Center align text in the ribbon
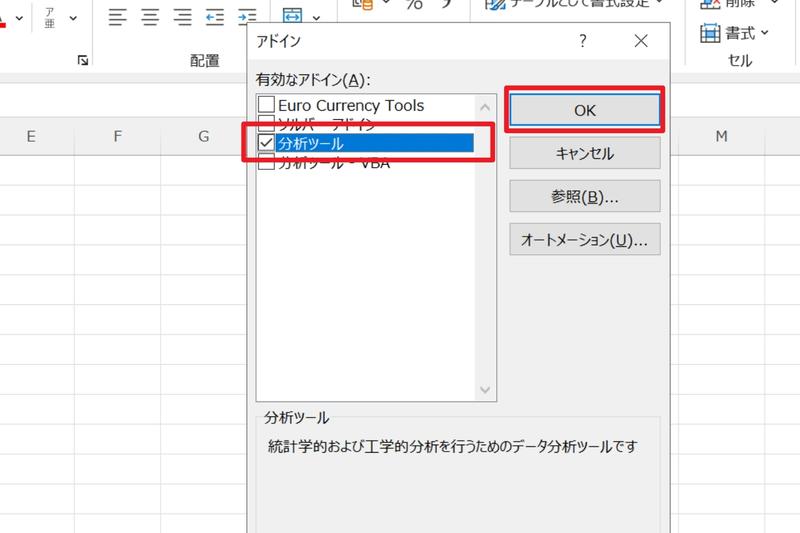Image resolution: width=800 pixels, height=533 pixels. point(150,17)
